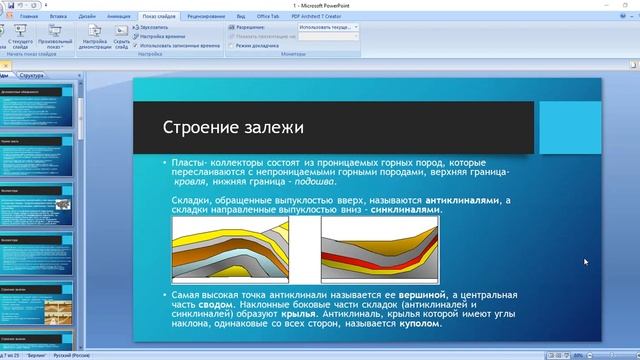Click the 80% zoom level button
Image resolution: width=640 pixels, height=360 pixels.
click(x=578, y=356)
